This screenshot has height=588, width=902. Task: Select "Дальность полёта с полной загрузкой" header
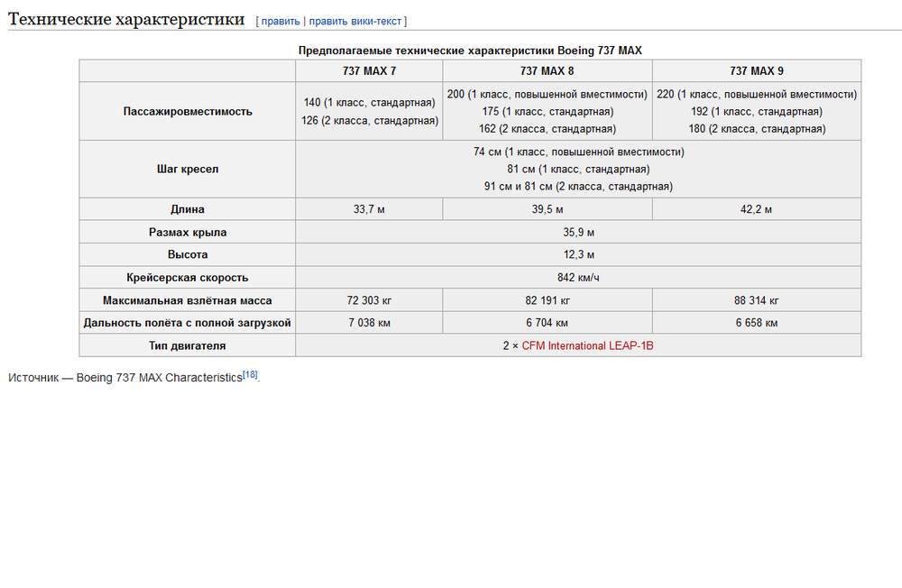pyautogui.click(x=188, y=323)
